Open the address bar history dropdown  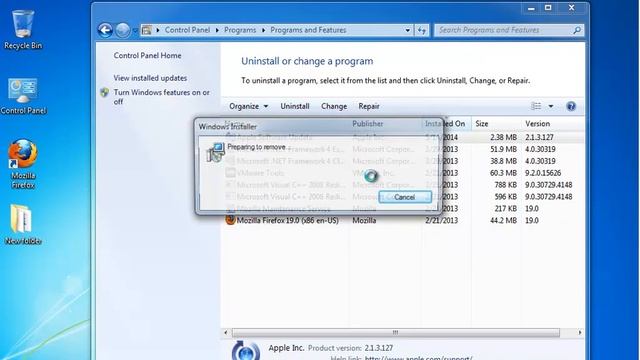tap(407, 30)
